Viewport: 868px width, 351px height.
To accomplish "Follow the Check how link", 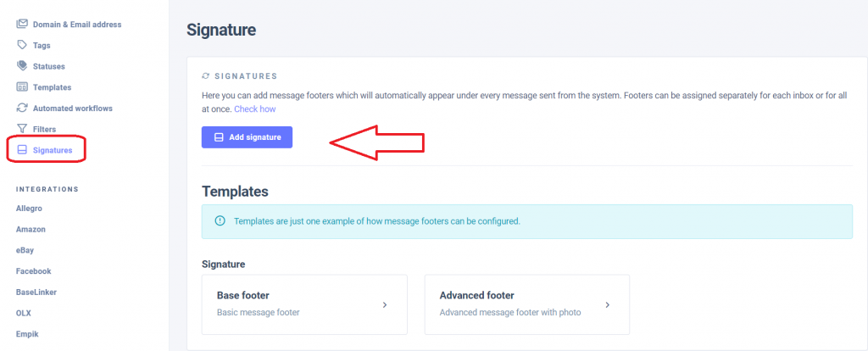I will point(255,109).
